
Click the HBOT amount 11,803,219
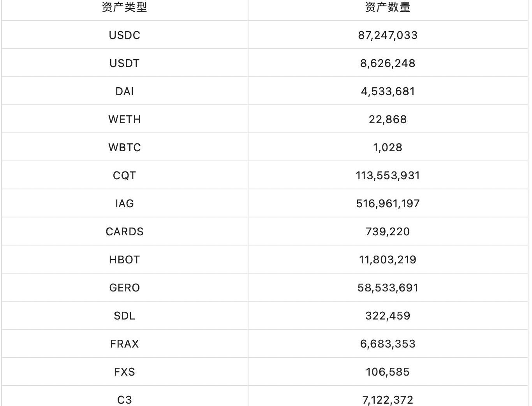click(388, 259)
